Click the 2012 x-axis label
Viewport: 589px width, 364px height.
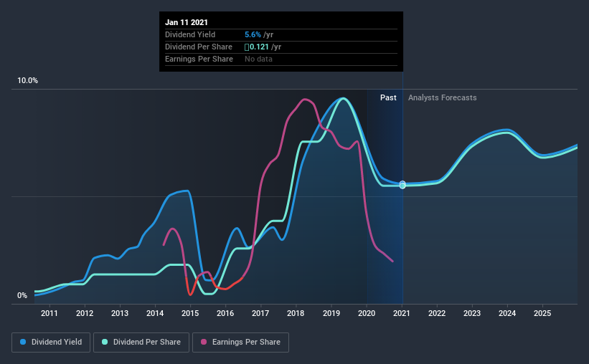click(85, 313)
